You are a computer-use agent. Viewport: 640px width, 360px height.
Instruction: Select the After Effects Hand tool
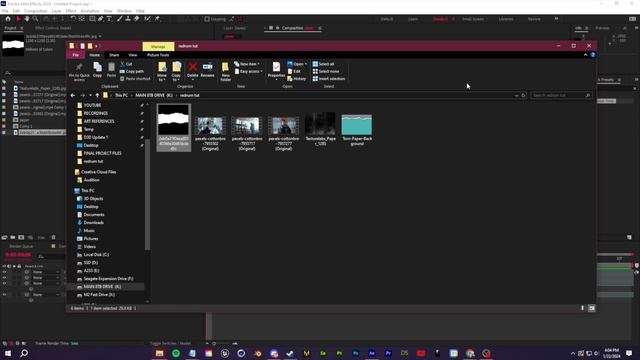tap(27, 19)
